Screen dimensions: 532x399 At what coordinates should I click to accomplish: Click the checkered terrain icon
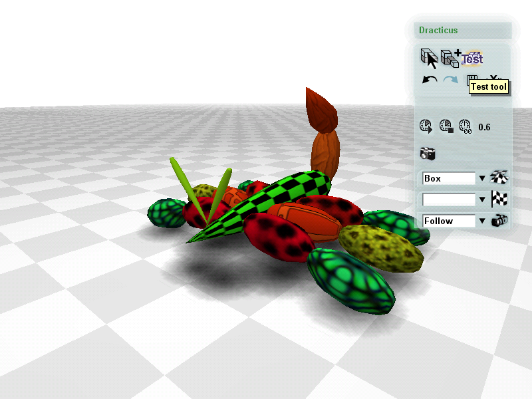[x=499, y=178]
